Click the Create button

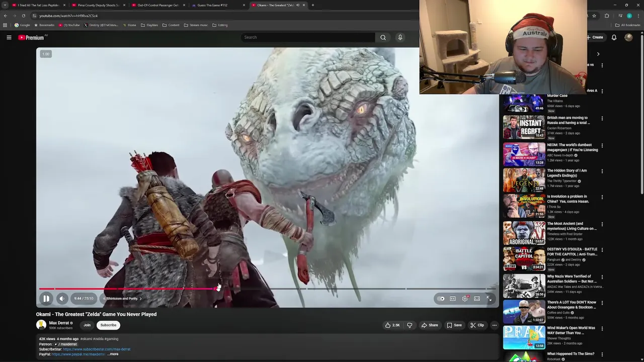(x=595, y=37)
